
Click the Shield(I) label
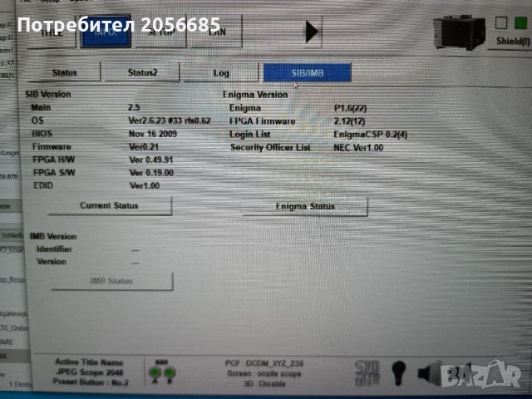pyautogui.click(x=513, y=41)
